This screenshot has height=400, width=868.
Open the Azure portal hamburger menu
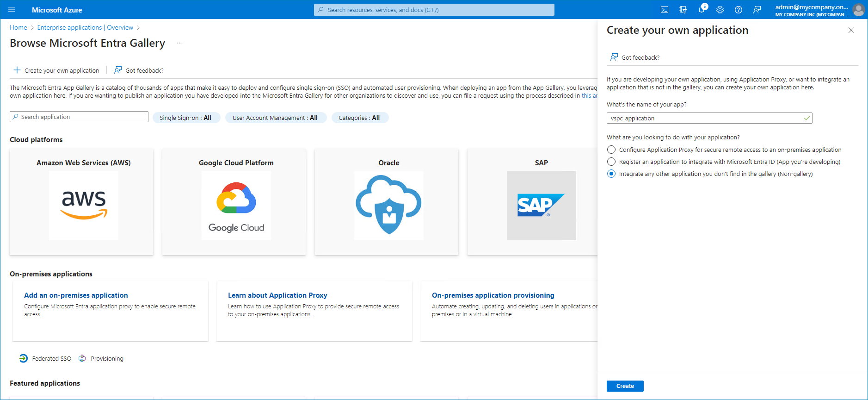(x=12, y=10)
